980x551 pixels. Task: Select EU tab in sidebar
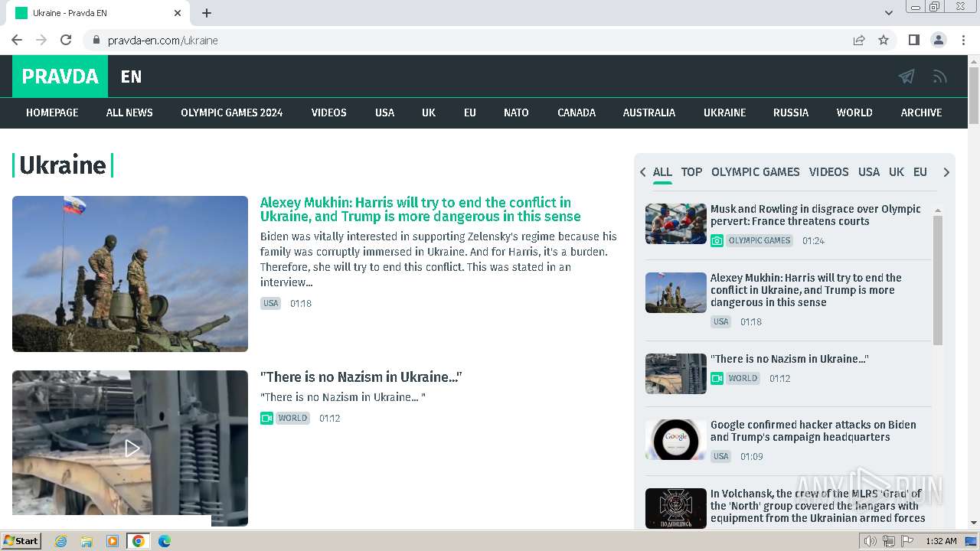click(x=920, y=172)
